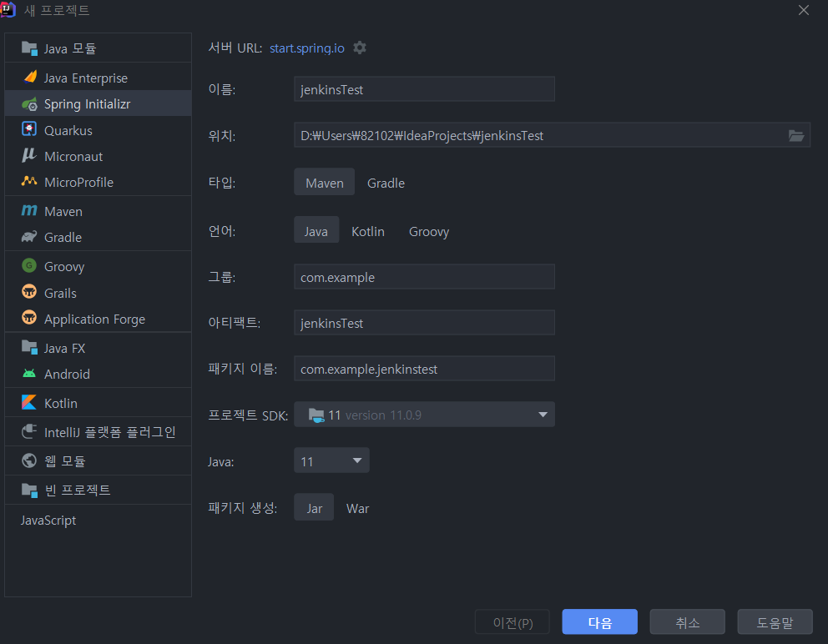The image size is (828, 644).
Task: Click the Kotlin K icon
Action: click(29, 402)
